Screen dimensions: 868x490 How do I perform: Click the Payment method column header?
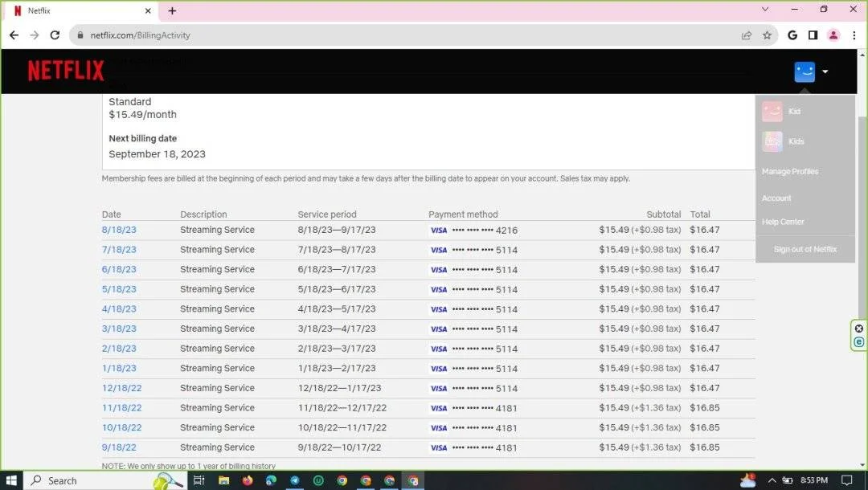point(464,214)
